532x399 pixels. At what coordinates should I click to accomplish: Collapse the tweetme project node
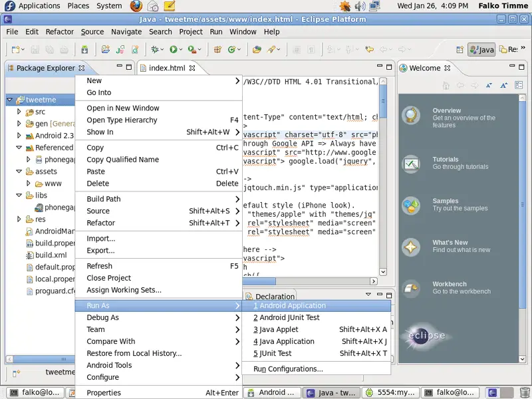tap(9, 99)
